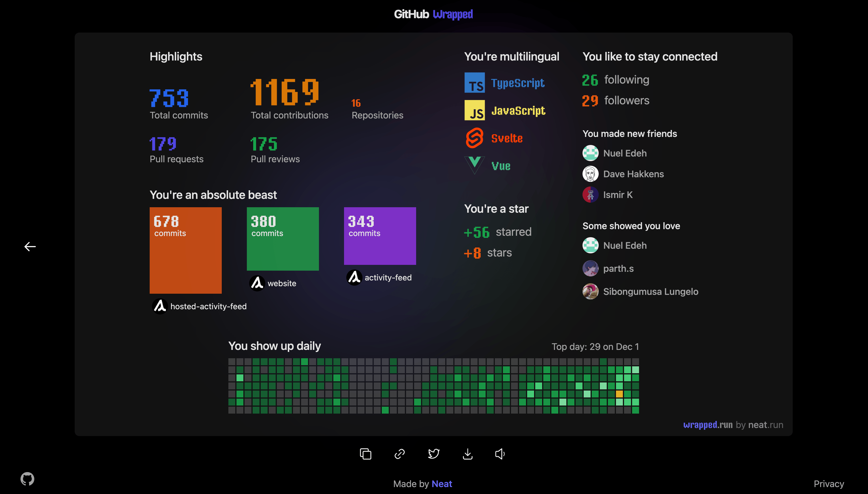Viewport: 868px width, 494px height.
Task: Click the +56 starred stat
Action: (x=498, y=232)
